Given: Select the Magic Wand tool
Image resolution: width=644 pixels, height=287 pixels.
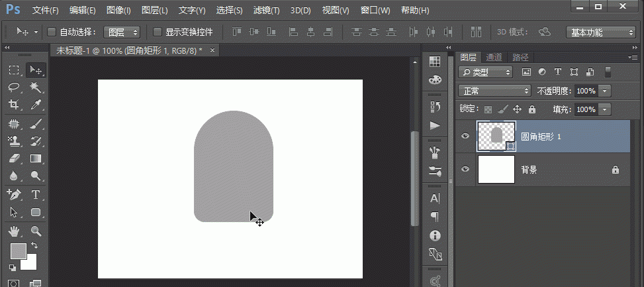Looking at the screenshot, I should pos(36,87).
